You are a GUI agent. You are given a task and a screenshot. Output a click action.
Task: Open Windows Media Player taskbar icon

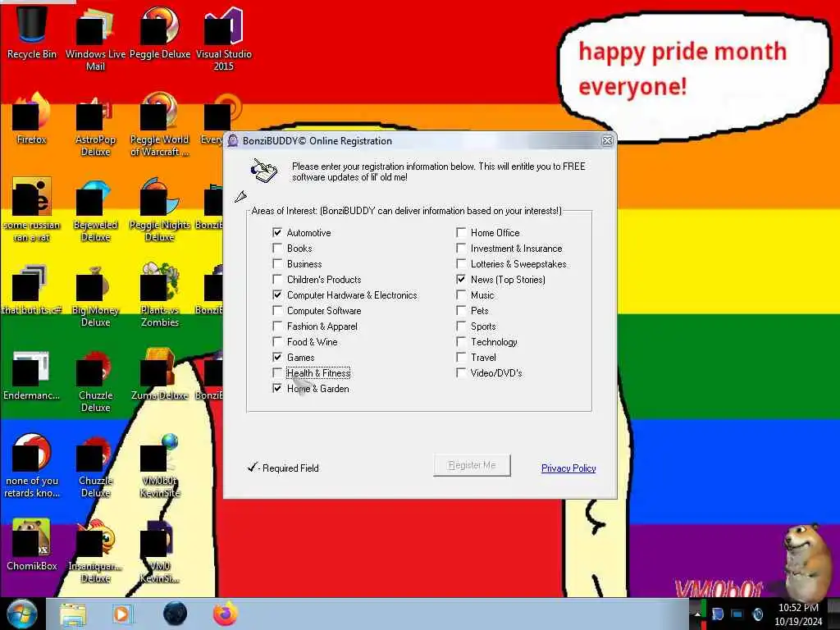pos(122,614)
